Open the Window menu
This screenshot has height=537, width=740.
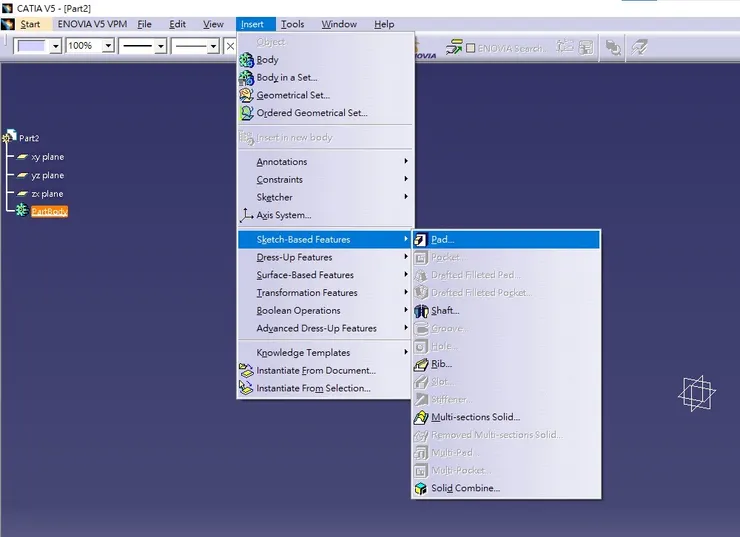pyautogui.click(x=339, y=24)
